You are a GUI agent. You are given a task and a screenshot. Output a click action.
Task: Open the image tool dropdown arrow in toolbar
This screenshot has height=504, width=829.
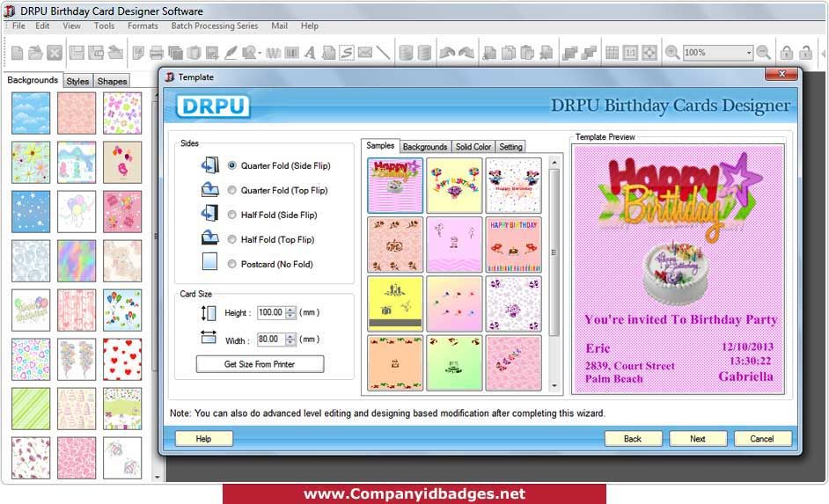click(x=260, y=52)
